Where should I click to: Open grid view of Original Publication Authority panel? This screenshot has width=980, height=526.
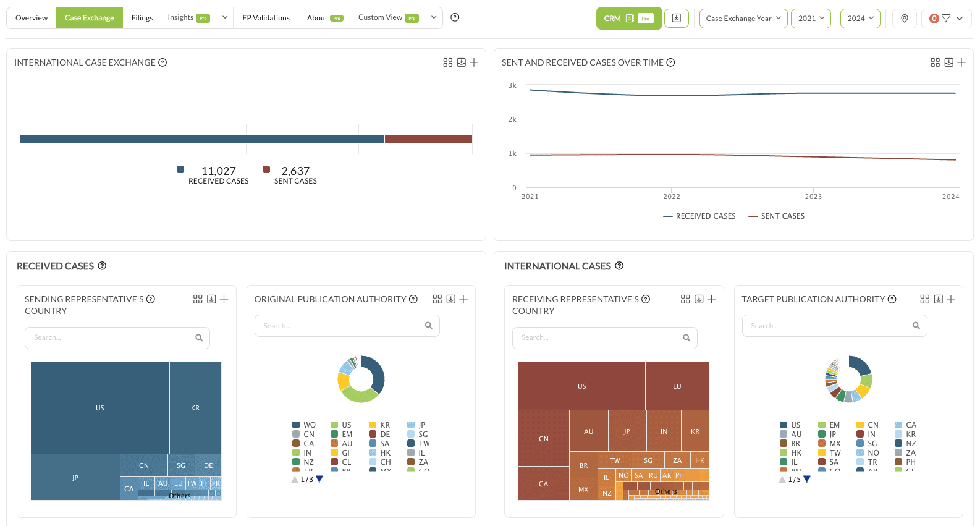coord(437,299)
